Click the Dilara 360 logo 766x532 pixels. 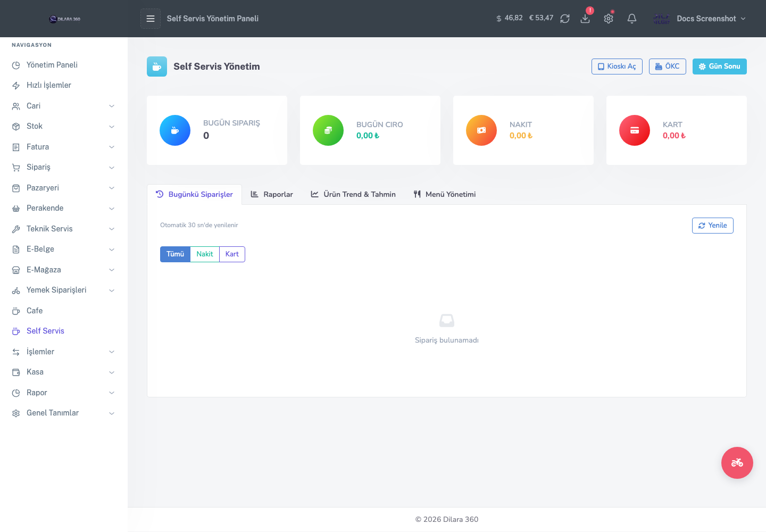64,19
